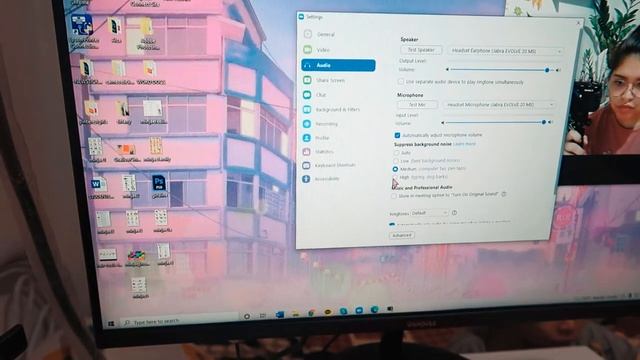
Task: Click the quiet icon beside microphone volume
Action: click(x=443, y=122)
